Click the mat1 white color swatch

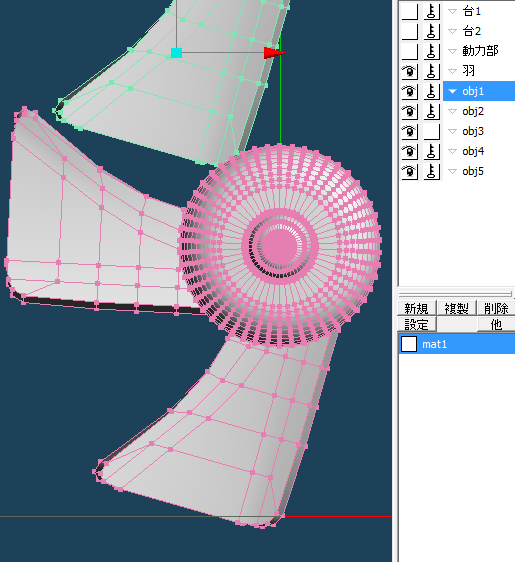pos(409,344)
